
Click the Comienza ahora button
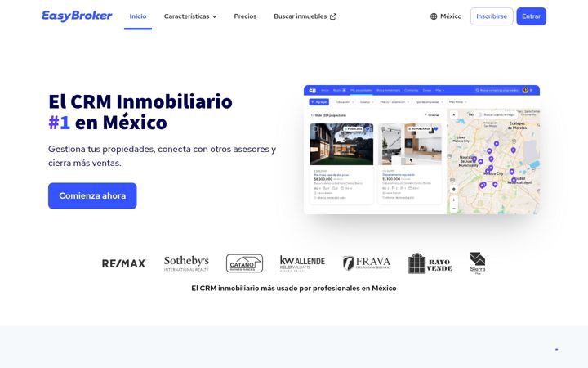point(92,195)
